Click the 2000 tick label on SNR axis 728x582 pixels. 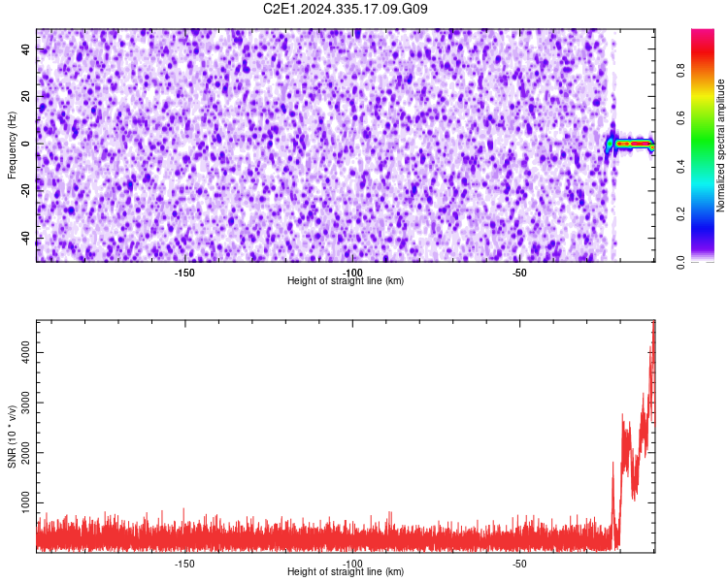coord(26,453)
